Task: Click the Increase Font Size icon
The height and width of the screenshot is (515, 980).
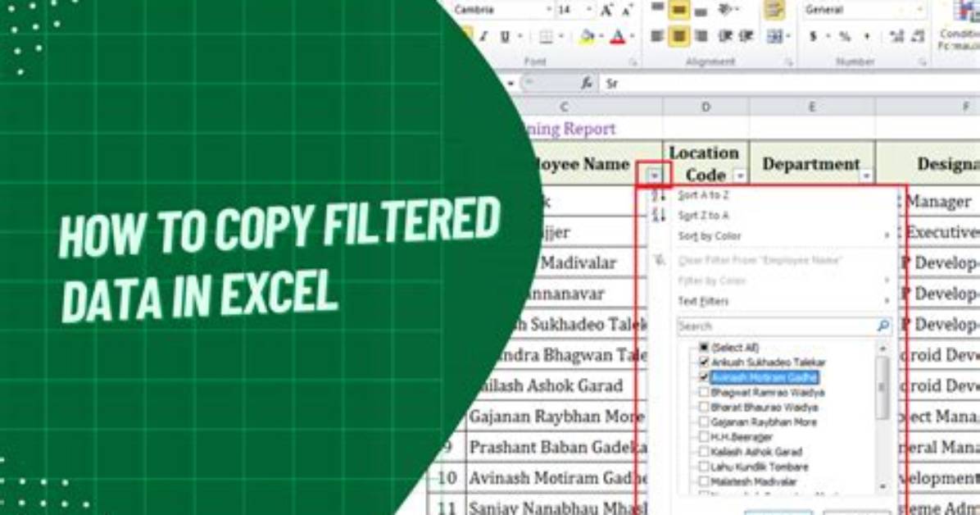Action: (607, 10)
